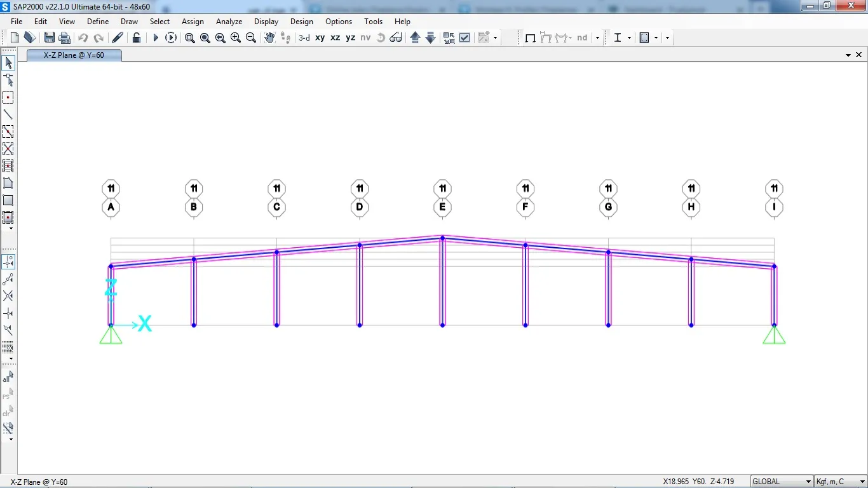The width and height of the screenshot is (868, 488).
Task: Toggle Snap to Points and Grid Intersections
Action: click(x=8, y=262)
